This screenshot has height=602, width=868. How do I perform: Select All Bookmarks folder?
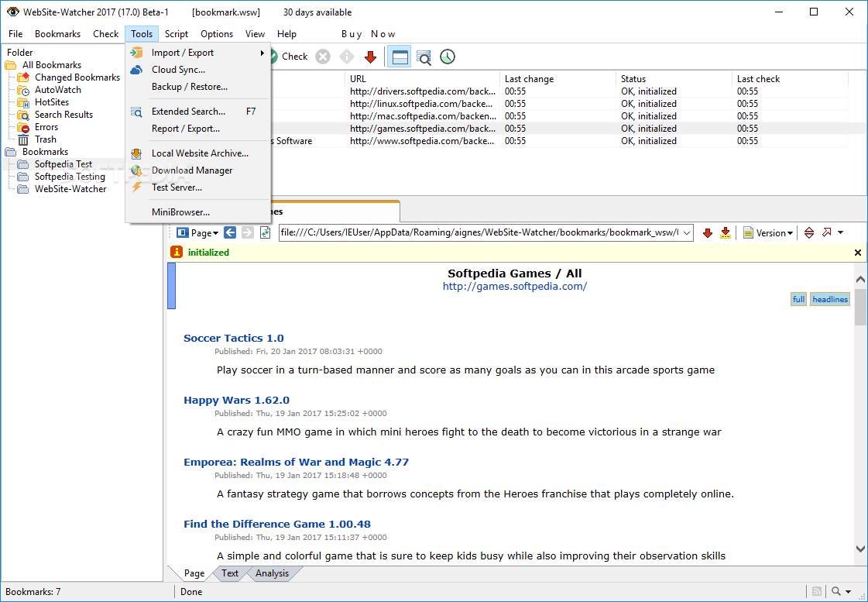tap(51, 65)
